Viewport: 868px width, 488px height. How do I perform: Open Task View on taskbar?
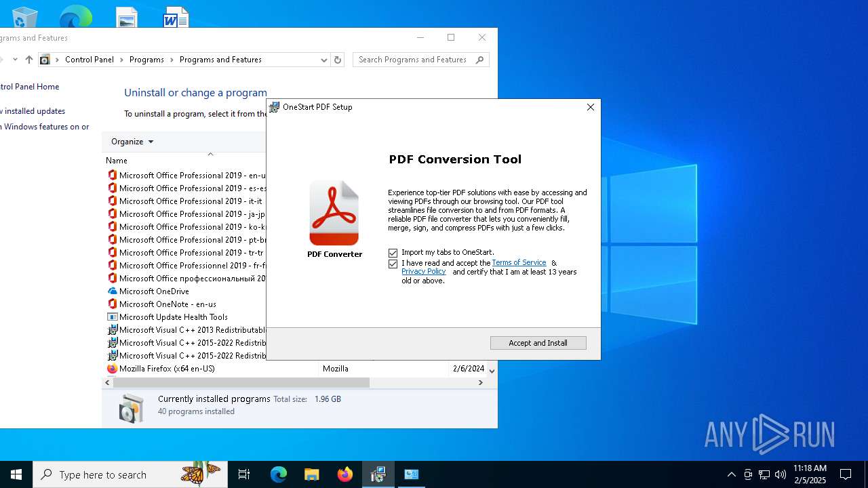pyautogui.click(x=244, y=474)
